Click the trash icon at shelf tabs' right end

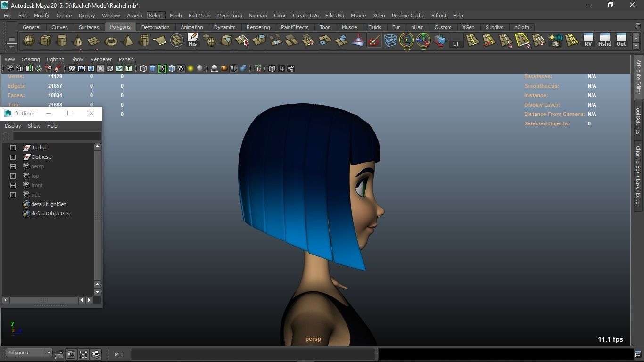click(x=638, y=26)
